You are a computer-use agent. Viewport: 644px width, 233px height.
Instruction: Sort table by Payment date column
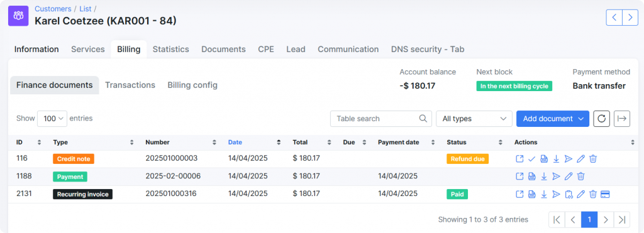point(406,143)
